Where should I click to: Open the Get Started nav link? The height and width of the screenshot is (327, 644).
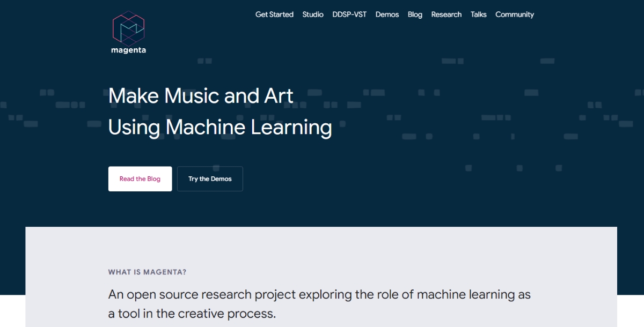click(274, 14)
